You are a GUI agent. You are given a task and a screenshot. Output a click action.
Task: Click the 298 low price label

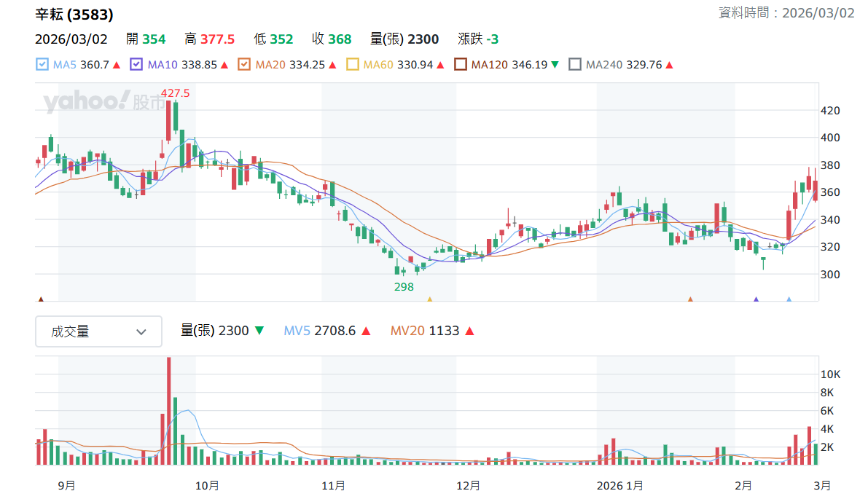(404, 286)
